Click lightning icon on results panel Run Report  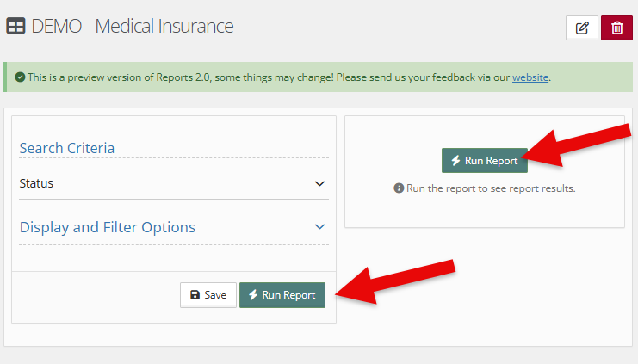coord(455,161)
